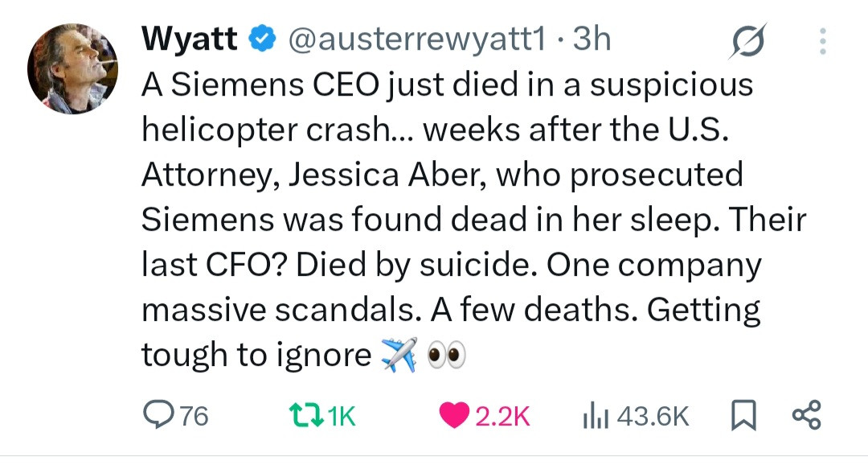Click the display name "Wyatt"

[x=189, y=39]
